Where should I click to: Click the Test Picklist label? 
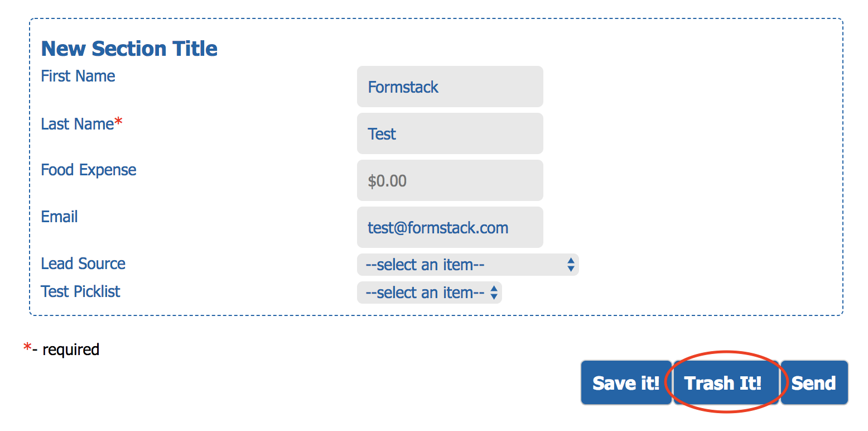[x=80, y=291]
